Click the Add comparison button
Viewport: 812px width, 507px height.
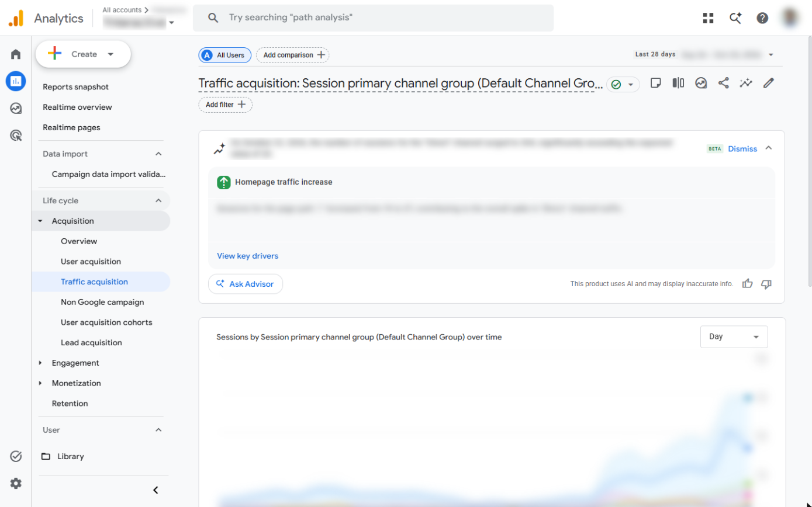click(x=293, y=55)
